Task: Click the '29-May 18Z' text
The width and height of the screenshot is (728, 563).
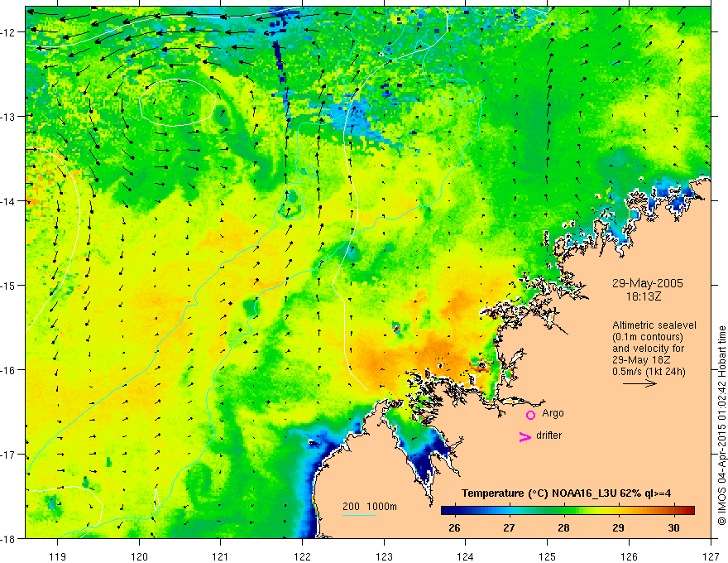Action: pyautogui.click(x=641, y=360)
